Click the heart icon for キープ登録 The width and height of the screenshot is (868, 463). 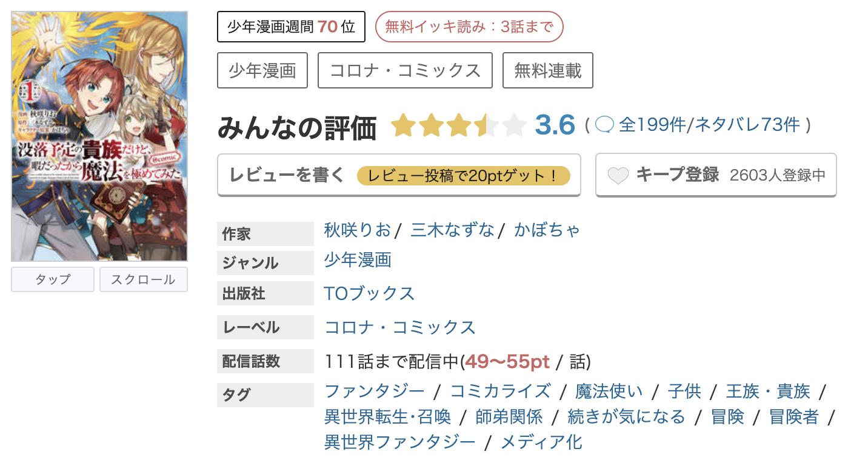[x=618, y=175]
